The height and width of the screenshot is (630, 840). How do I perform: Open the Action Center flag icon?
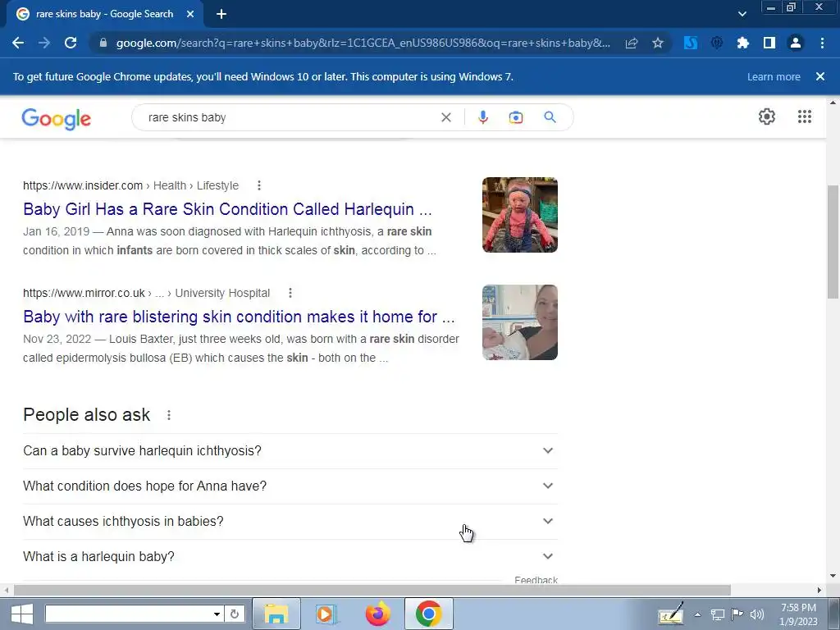pos(737,614)
